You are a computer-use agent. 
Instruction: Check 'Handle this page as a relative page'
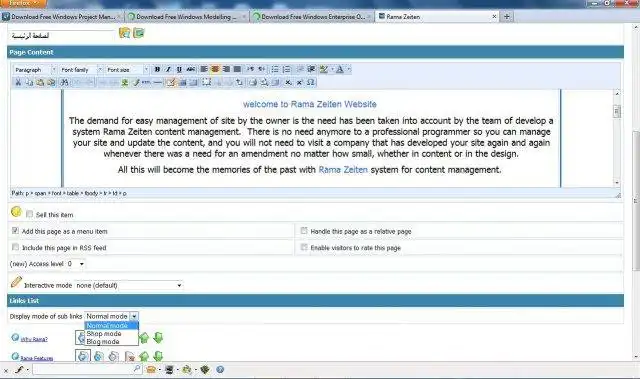point(304,231)
